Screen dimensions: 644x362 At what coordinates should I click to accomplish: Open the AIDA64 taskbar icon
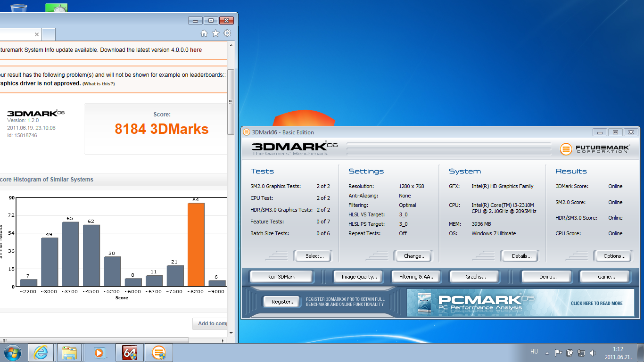130,353
